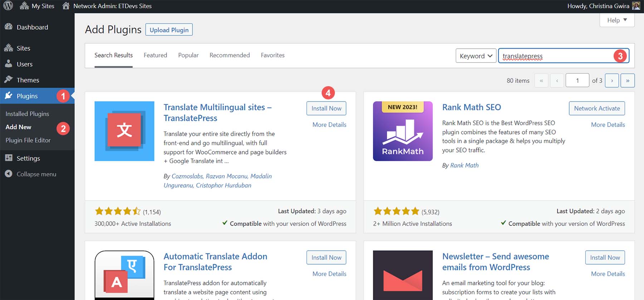Open the Dashboard speedometer icon
This screenshot has width=644, height=300.
pos(9,27)
